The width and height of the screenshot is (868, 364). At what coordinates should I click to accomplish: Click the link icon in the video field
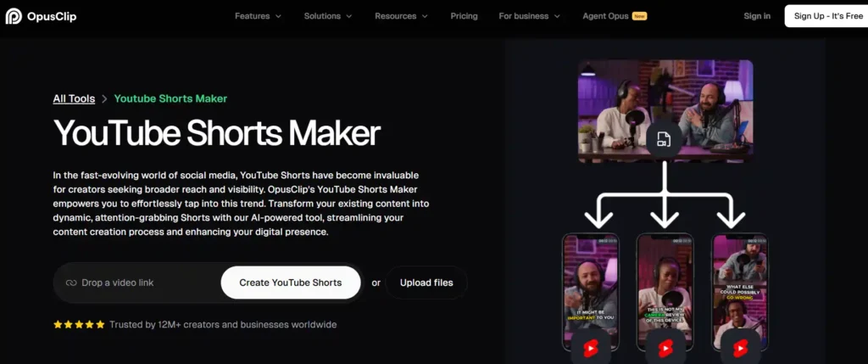coord(71,283)
